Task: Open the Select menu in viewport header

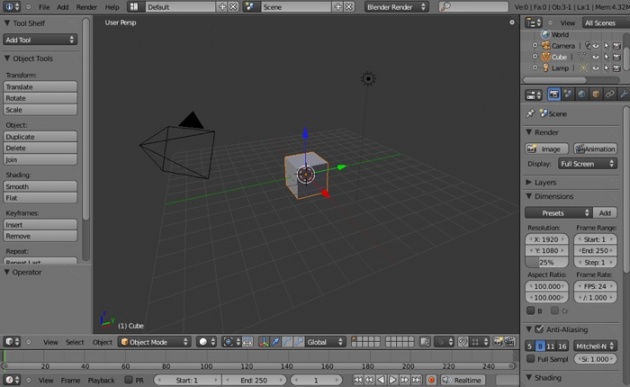Action: pyautogui.click(x=75, y=342)
